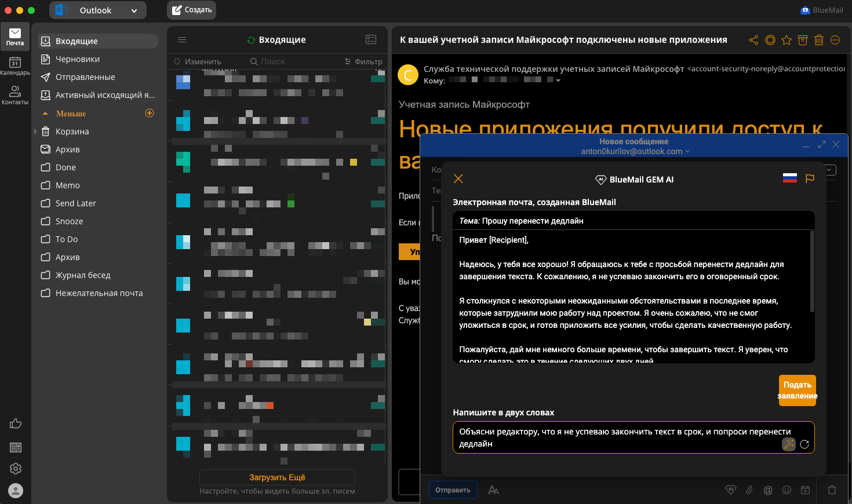Image resolution: width=852 pixels, height=504 pixels.
Task: Insert a mention with @ icon
Action: point(768,490)
